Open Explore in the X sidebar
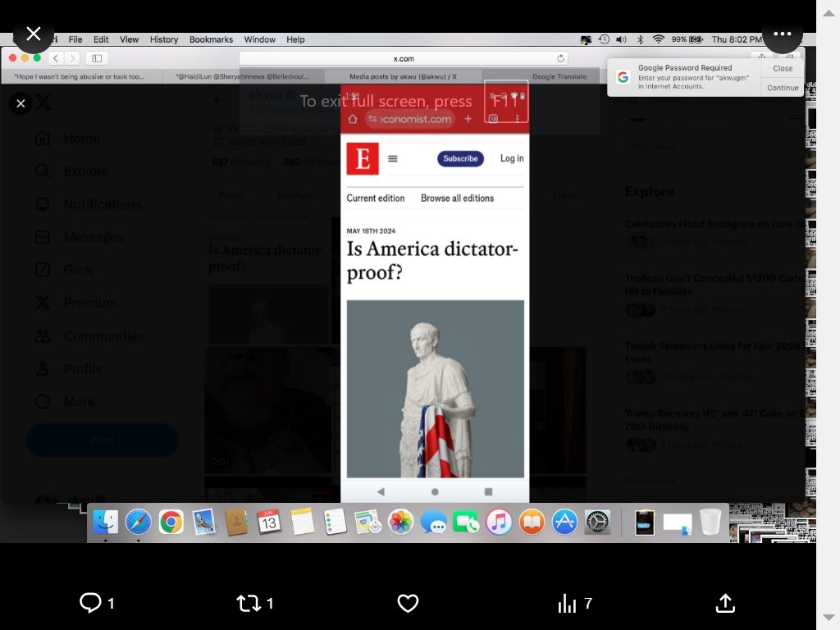Image resolution: width=840 pixels, height=630 pixels. pos(72,171)
